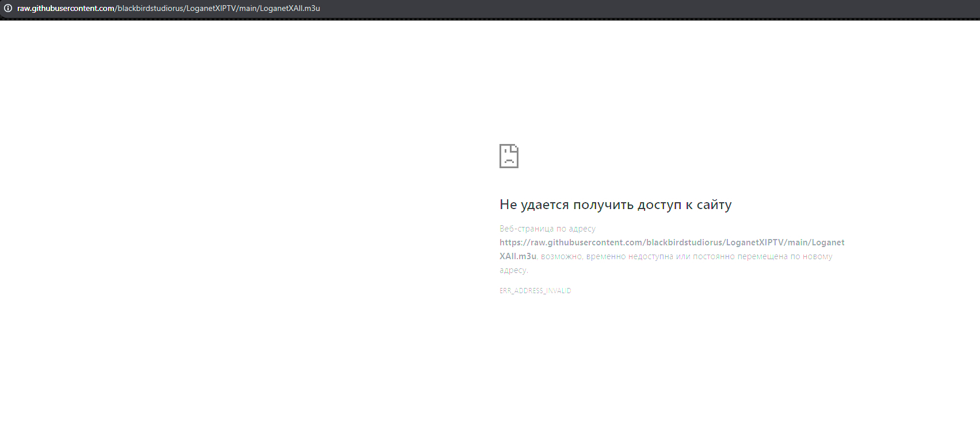The width and height of the screenshot is (980, 436).
Task: Click 'blackbirdstudiorus' in the bold error URL
Action: point(684,242)
